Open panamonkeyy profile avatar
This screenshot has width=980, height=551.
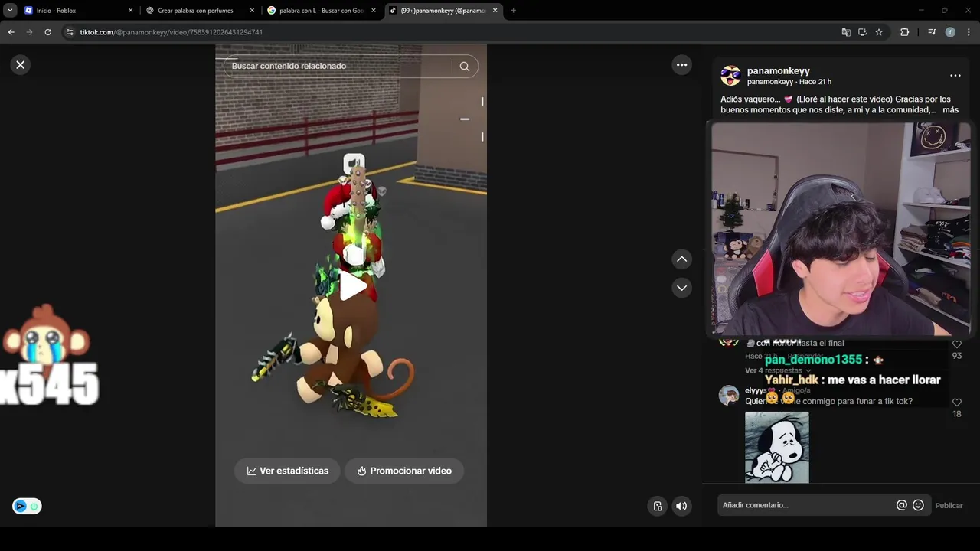coord(730,76)
